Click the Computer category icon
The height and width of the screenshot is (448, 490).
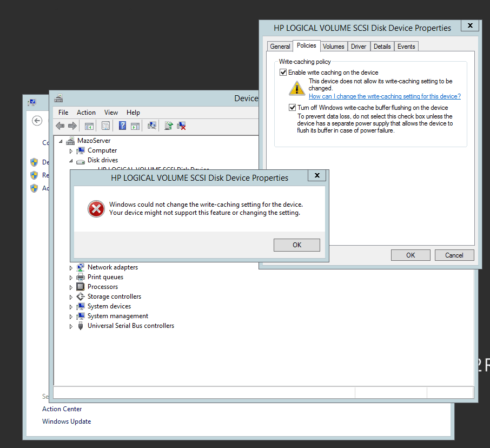(81, 151)
